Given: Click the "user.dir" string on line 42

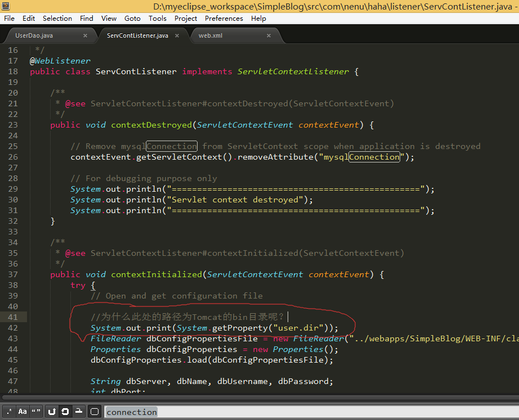Looking at the screenshot, I should click(298, 328).
